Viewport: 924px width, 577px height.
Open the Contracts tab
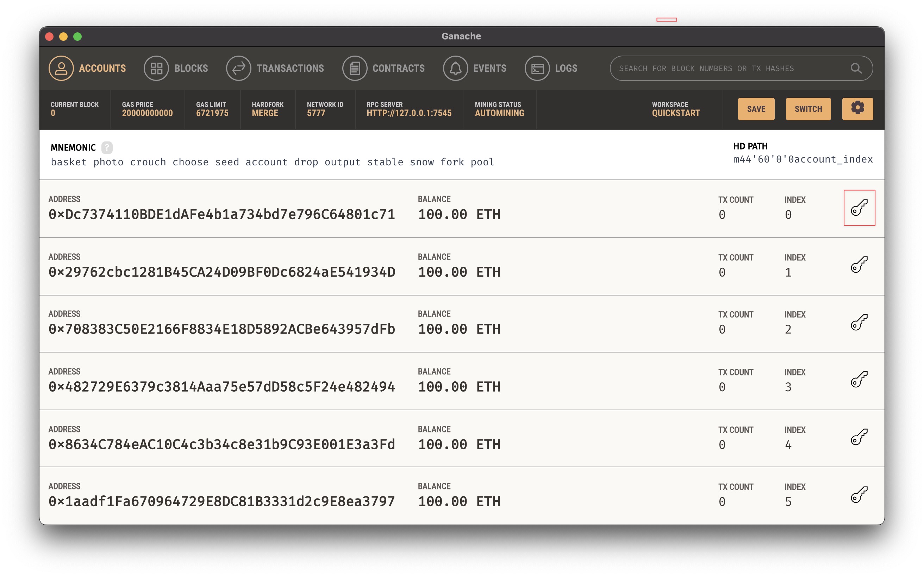point(383,68)
